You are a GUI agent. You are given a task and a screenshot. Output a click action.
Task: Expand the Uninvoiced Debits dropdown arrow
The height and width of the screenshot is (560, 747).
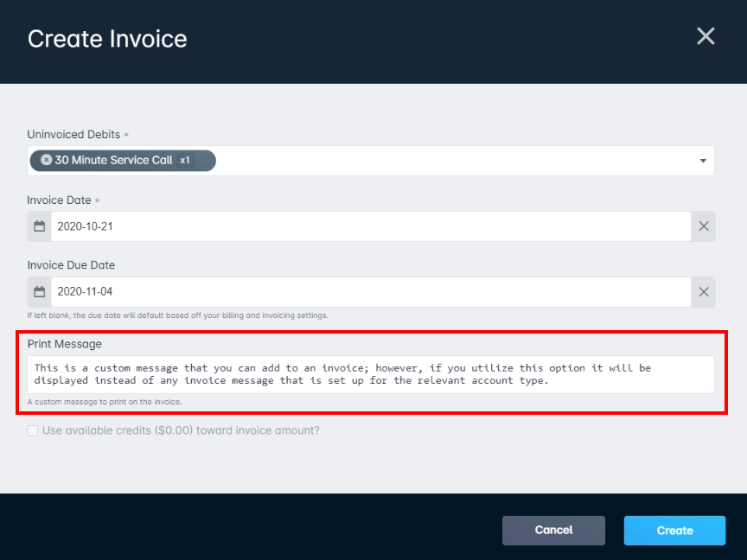pyautogui.click(x=703, y=161)
